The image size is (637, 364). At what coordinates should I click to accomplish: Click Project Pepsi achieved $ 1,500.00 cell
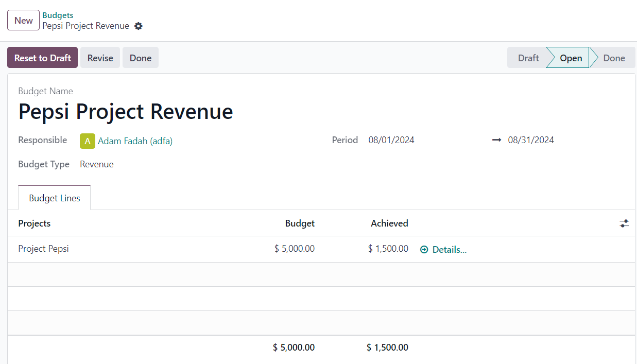point(388,249)
